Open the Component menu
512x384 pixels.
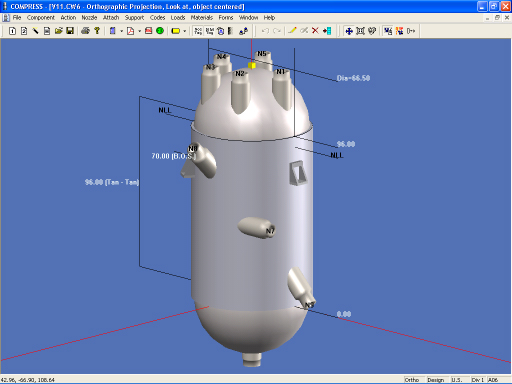point(41,18)
